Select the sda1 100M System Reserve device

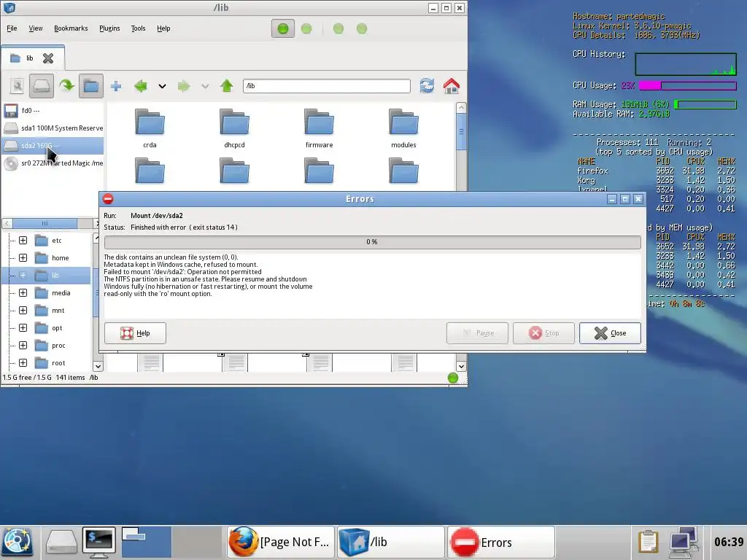click(x=53, y=128)
